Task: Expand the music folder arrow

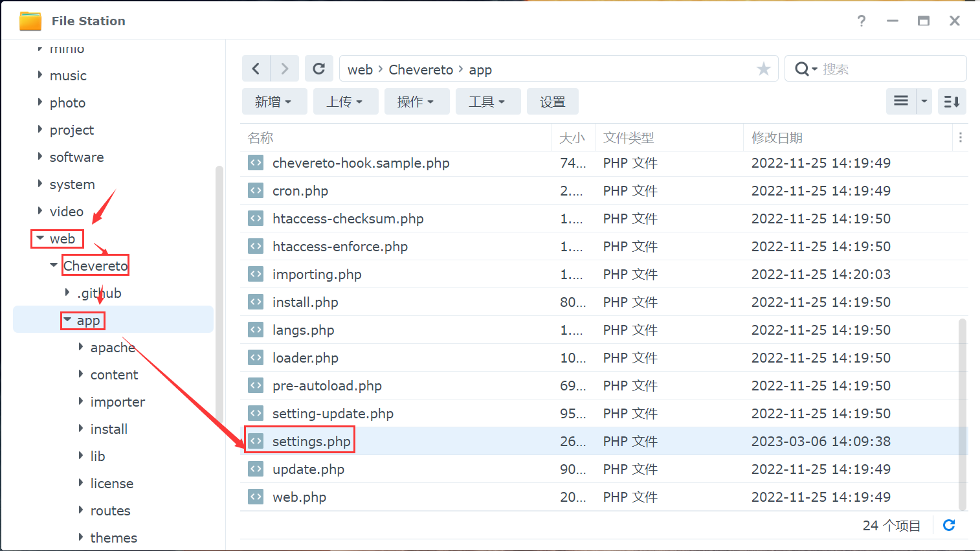Action: 40,75
